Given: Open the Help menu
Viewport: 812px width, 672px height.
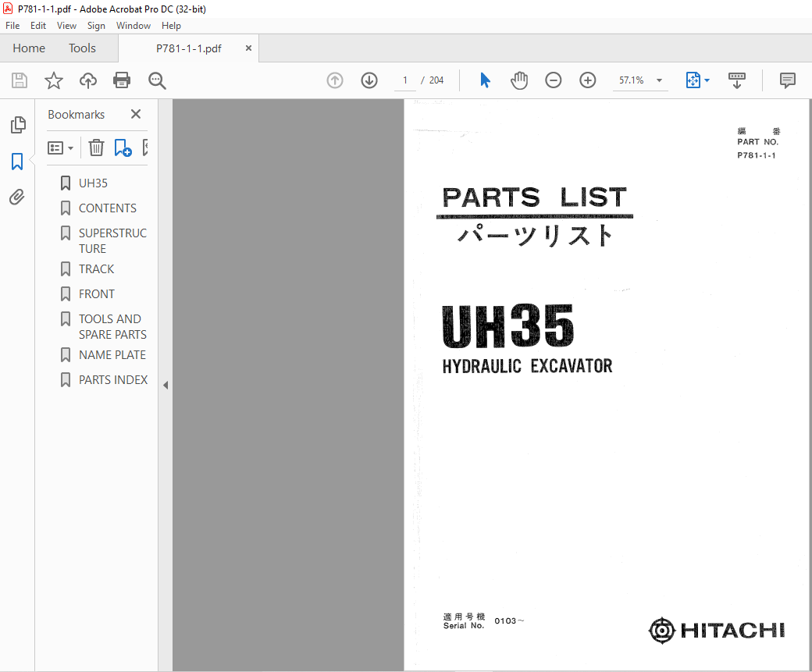Looking at the screenshot, I should point(171,26).
